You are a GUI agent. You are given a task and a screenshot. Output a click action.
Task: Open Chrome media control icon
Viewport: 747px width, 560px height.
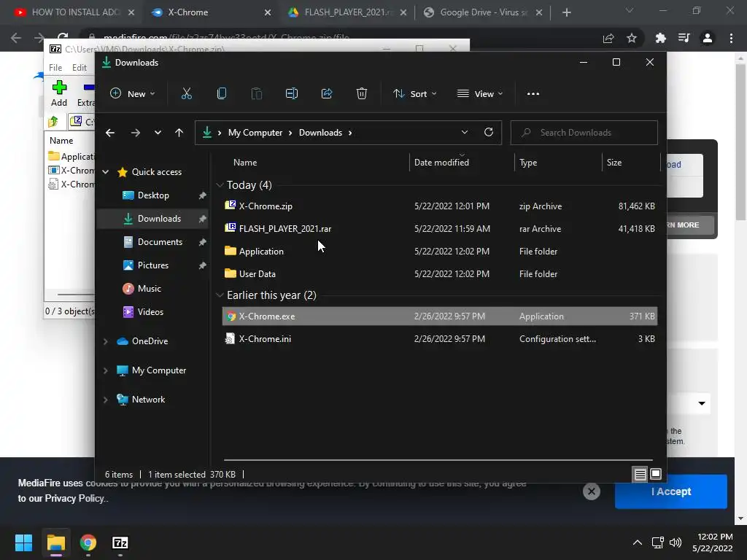coord(684,38)
